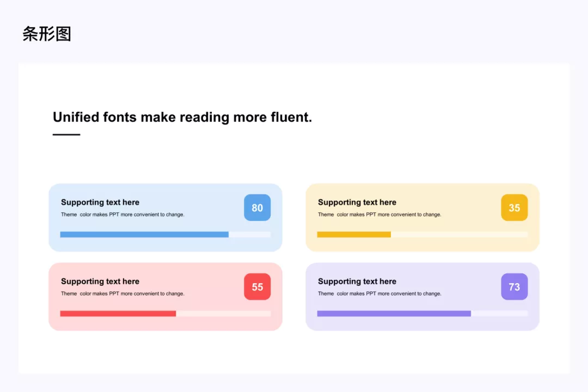Click "Supporting text here" in the red card
This screenshot has height=392, width=588.
pos(100,281)
